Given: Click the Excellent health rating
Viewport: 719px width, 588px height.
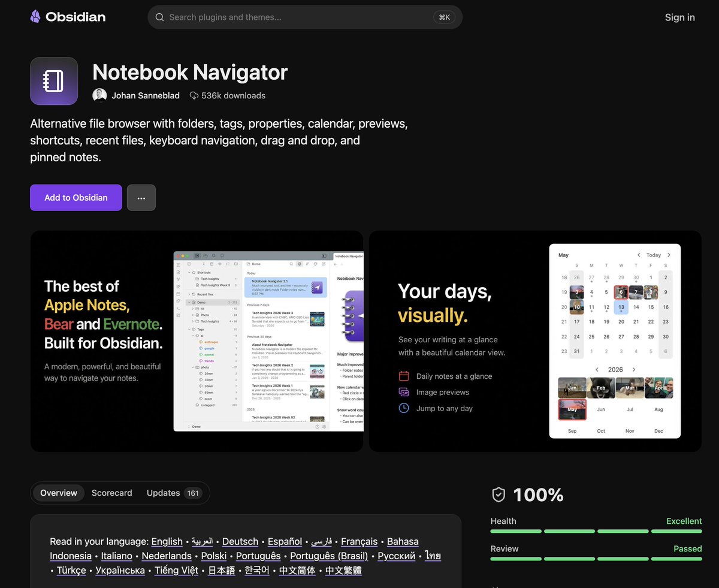Looking at the screenshot, I should 684,521.
